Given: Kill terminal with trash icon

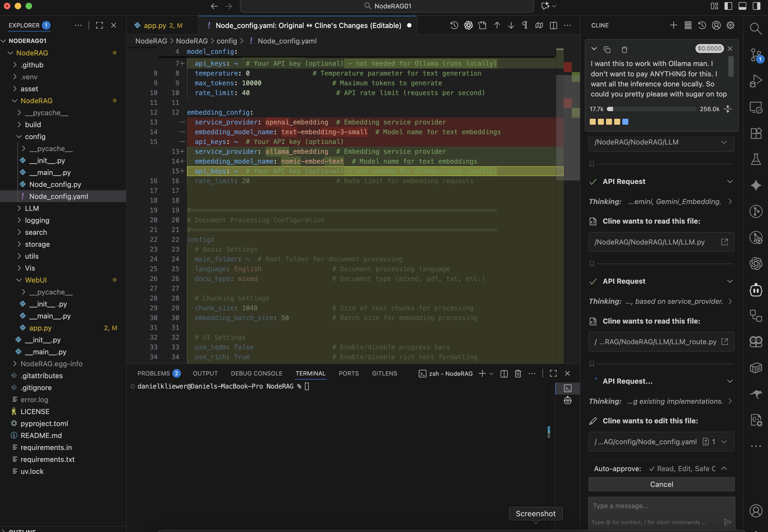Looking at the screenshot, I should [x=518, y=373].
